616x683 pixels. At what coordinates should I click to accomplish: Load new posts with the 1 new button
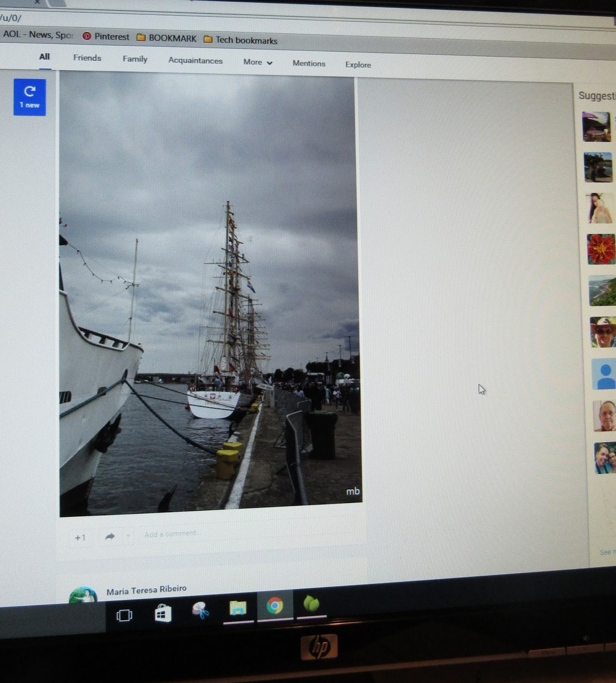[x=29, y=97]
